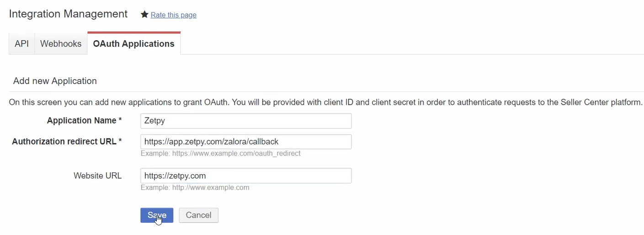The image size is (644, 235).
Task: Open the Rate this page link
Action: [x=173, y=15]
